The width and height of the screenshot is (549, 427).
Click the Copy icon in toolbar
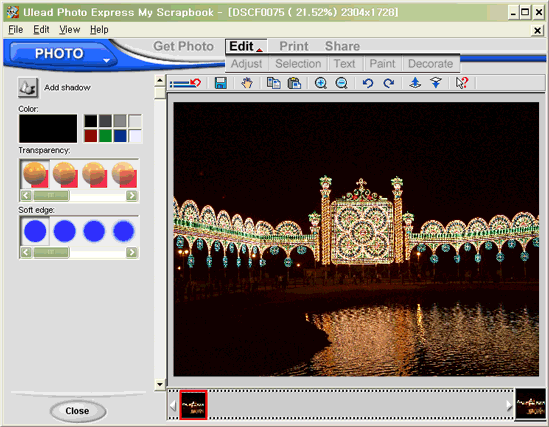tap(273, 83)
